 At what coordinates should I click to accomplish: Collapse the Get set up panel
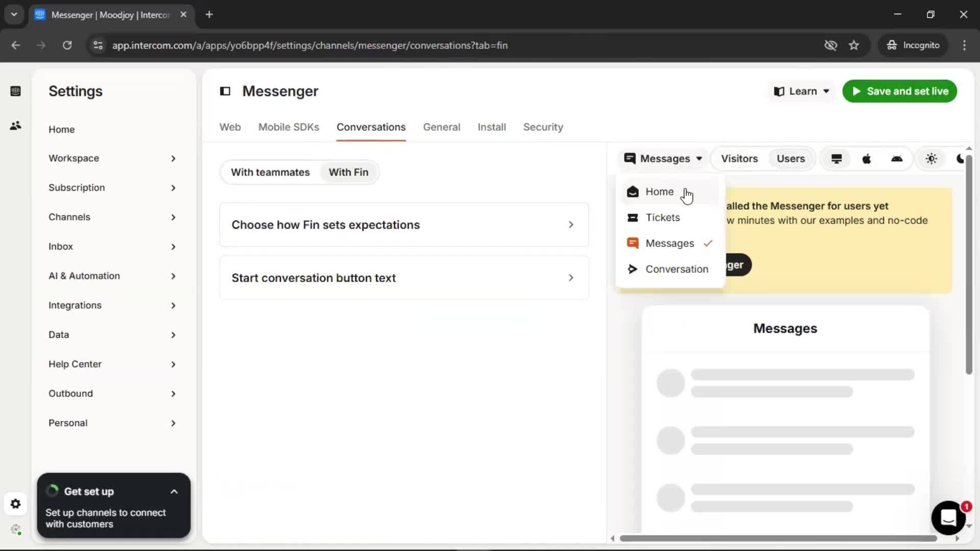coord(174,492)
